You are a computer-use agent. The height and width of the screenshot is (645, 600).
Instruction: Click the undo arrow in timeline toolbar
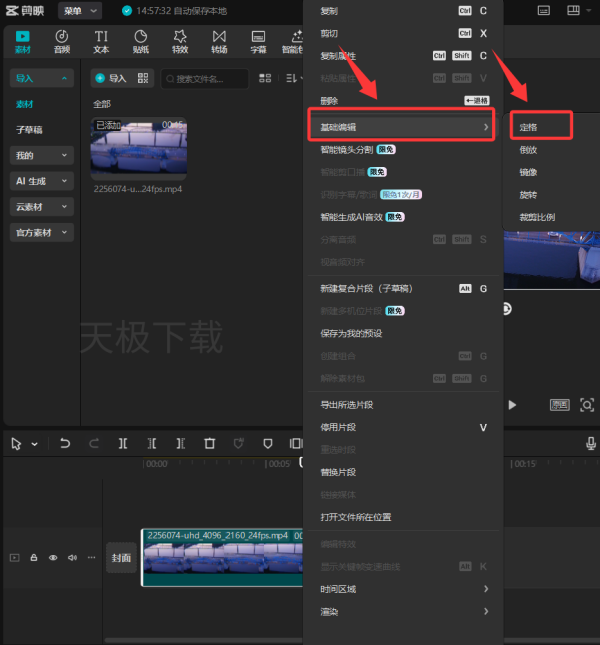point(65,443)
